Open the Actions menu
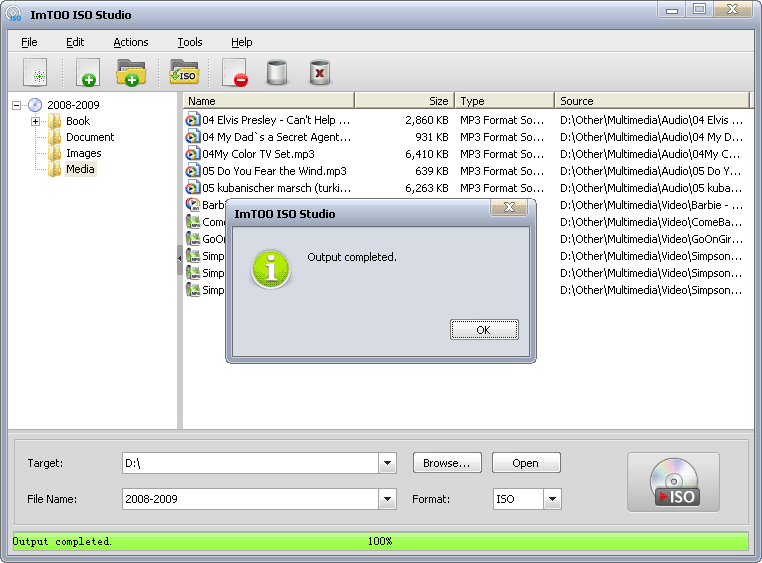The image size is (762, 563). [x=131, y=42]
